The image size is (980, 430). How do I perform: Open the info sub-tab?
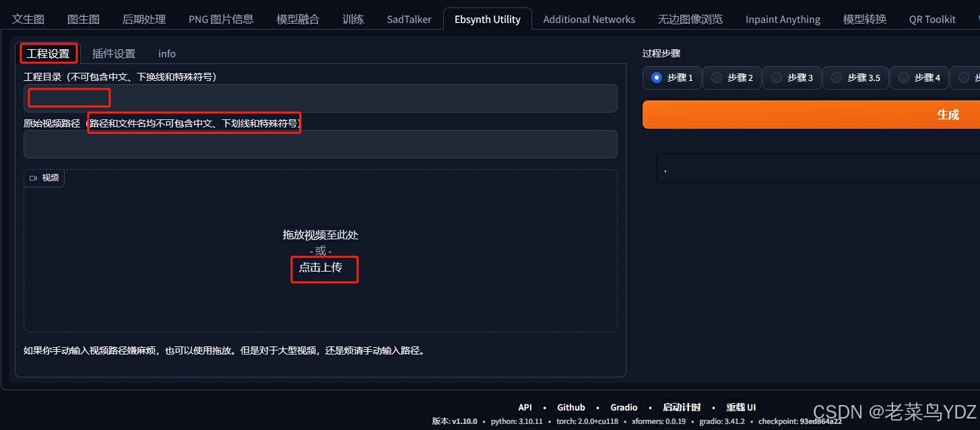point(167,53)
